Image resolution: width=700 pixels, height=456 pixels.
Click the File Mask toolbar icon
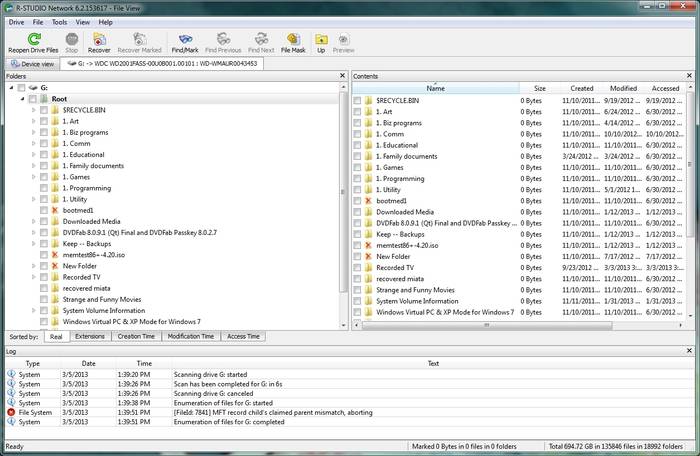(293, 40)
